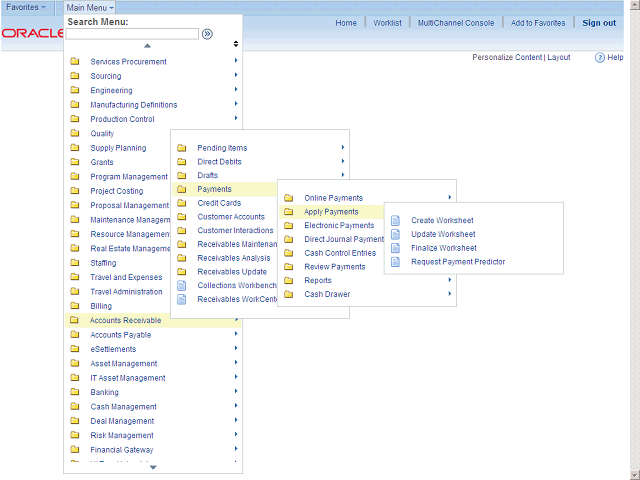Click the Sign out link
This screenshot has height=480, width=640.
599,23
